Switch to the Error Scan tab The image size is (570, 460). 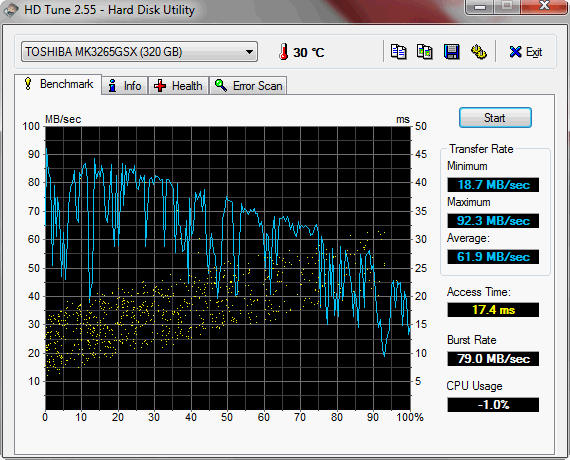point(248,86)
